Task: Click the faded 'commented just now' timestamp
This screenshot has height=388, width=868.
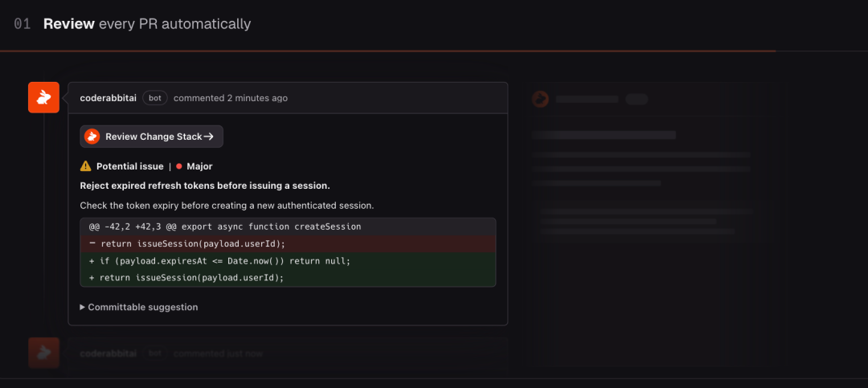Action: click(x=218, y=353)
